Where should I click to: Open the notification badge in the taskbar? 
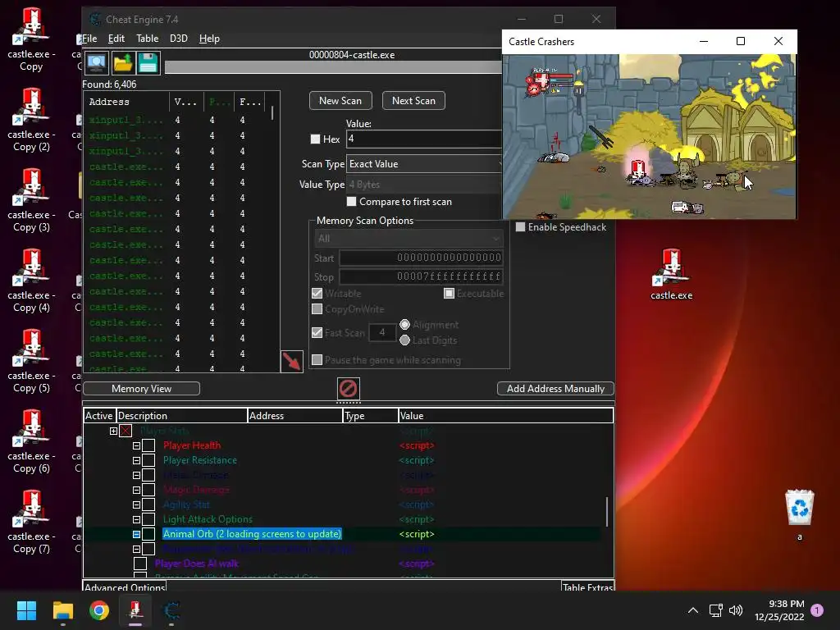(817, 610)
